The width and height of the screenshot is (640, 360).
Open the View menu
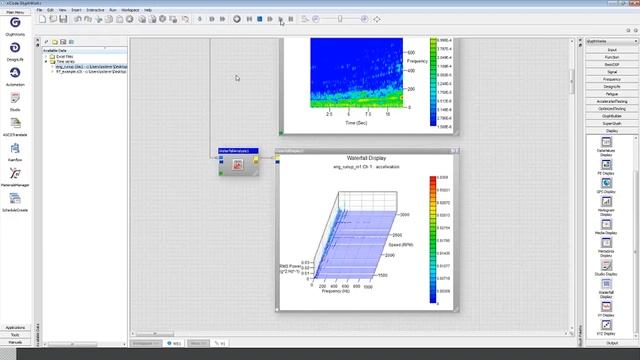pyautogui.click(x=62, y=10)
